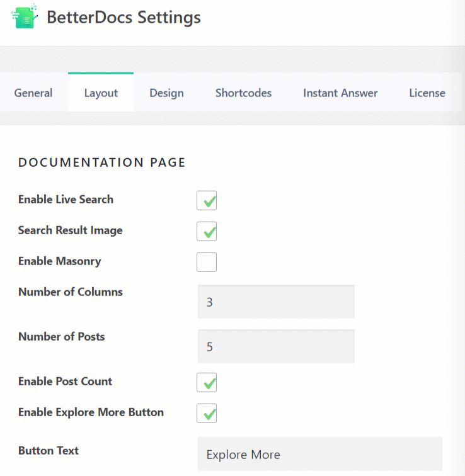This screenshot has height=476, width=465.
Task: Enable the Masonry checkbox
Action: pyautogui.click(x=207, y=262)
